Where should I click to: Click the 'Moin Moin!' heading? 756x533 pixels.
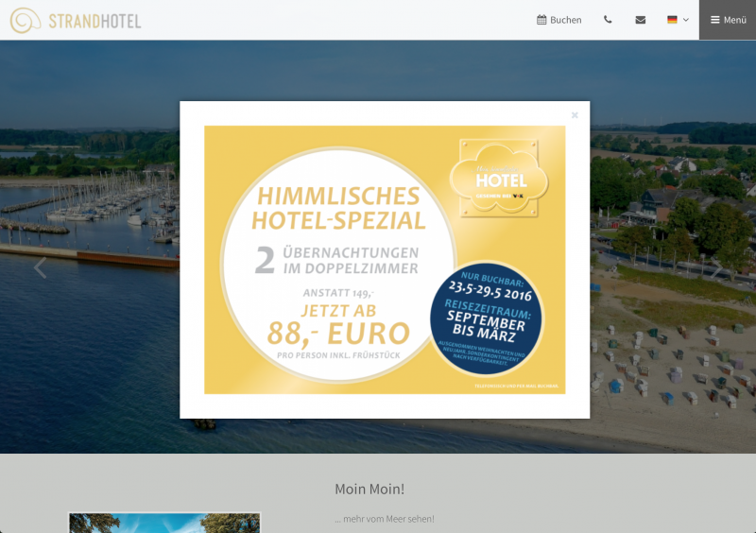coord(369,490)
